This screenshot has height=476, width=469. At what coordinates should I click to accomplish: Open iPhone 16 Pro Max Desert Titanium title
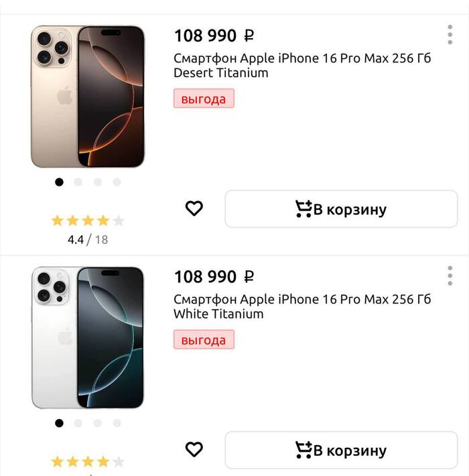tap(301, 65)
